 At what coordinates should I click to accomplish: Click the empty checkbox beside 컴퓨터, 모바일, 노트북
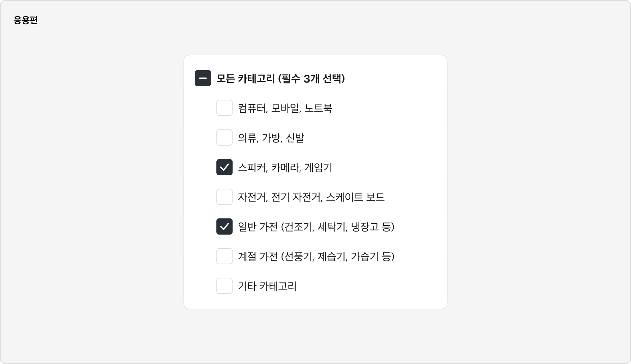(x=224, y=108)
